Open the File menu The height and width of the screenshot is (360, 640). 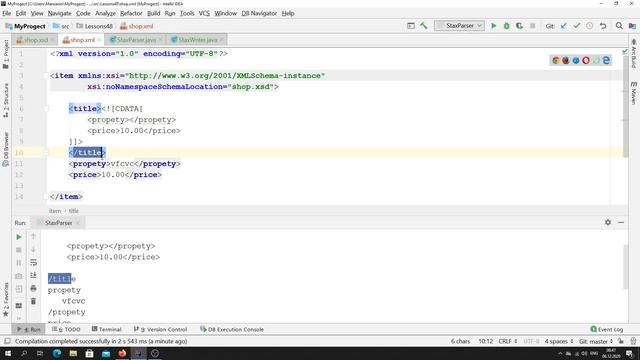pos(7,13)
